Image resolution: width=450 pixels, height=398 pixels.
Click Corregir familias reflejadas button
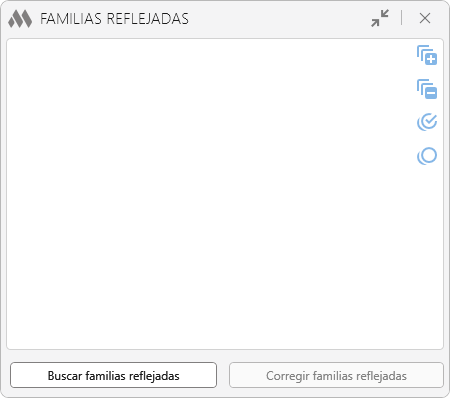point(336,375)
